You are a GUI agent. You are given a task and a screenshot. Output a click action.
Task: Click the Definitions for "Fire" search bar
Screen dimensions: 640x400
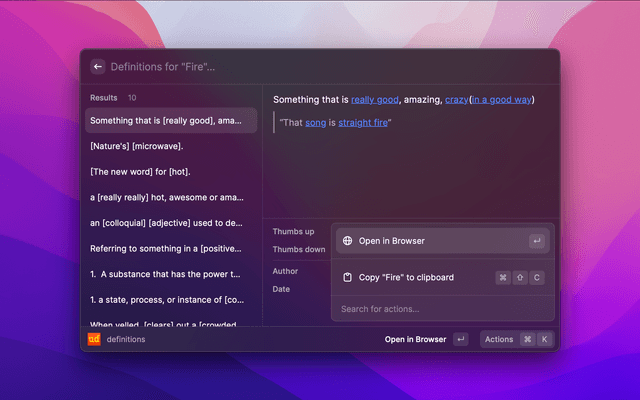300,67
